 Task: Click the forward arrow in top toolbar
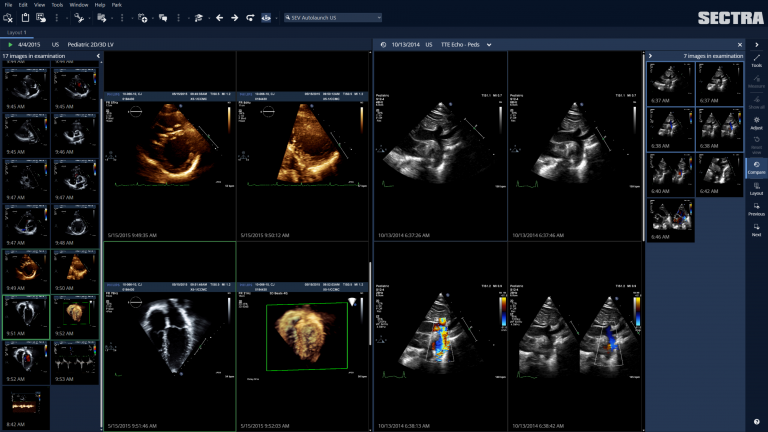[234, 18]
